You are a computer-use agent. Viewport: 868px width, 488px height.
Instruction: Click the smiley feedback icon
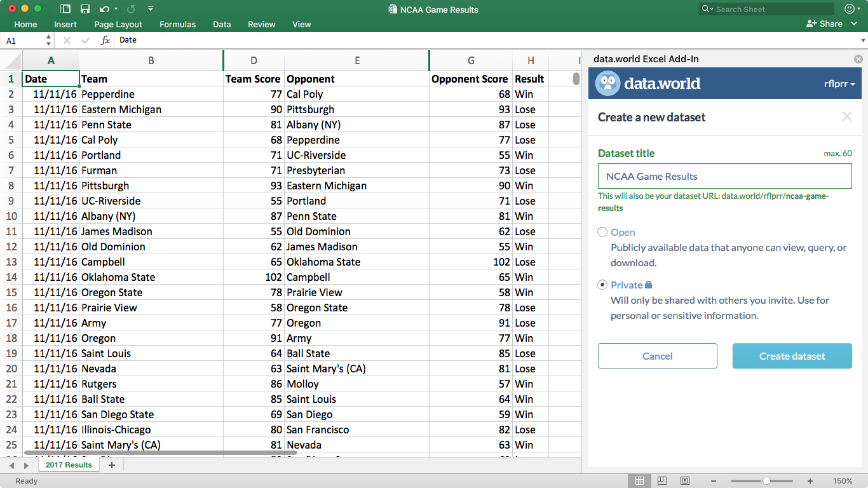850,9
